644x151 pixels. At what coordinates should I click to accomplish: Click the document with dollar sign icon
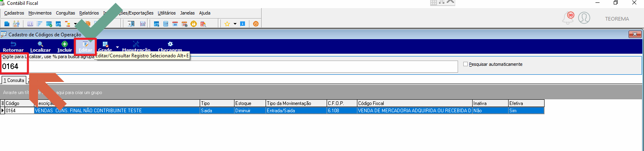click(x=131, y=24)
